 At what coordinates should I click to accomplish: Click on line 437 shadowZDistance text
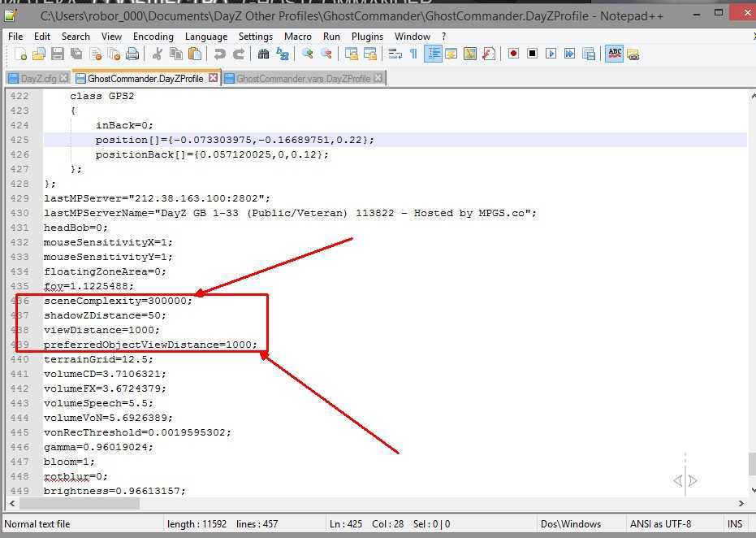105,315
